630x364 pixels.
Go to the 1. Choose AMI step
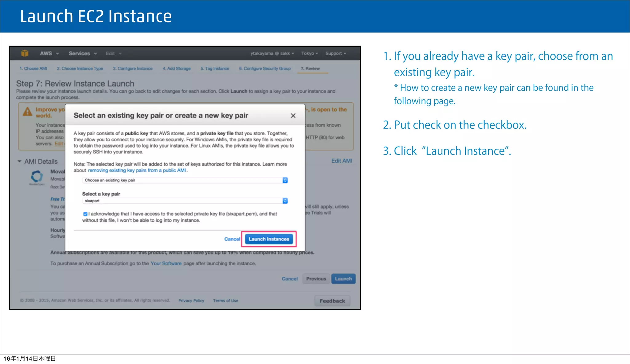pyautogui.click(x=33, y=69)
